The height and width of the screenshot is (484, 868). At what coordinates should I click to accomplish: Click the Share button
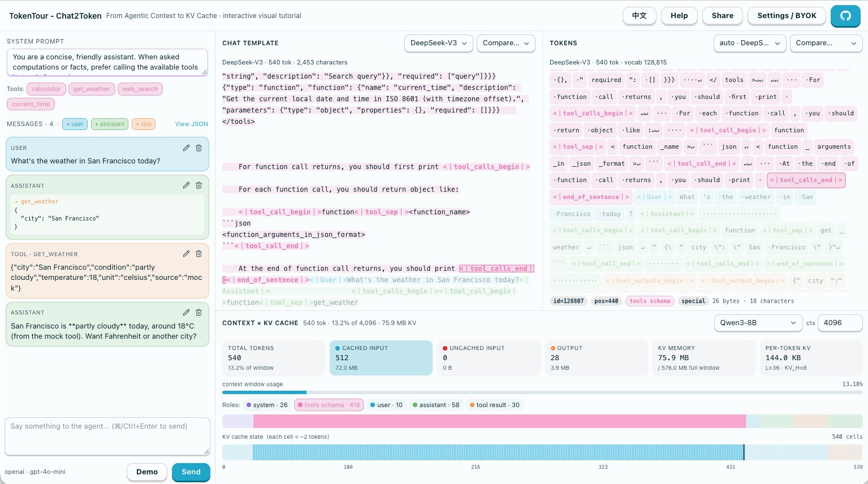pos(723,16)
